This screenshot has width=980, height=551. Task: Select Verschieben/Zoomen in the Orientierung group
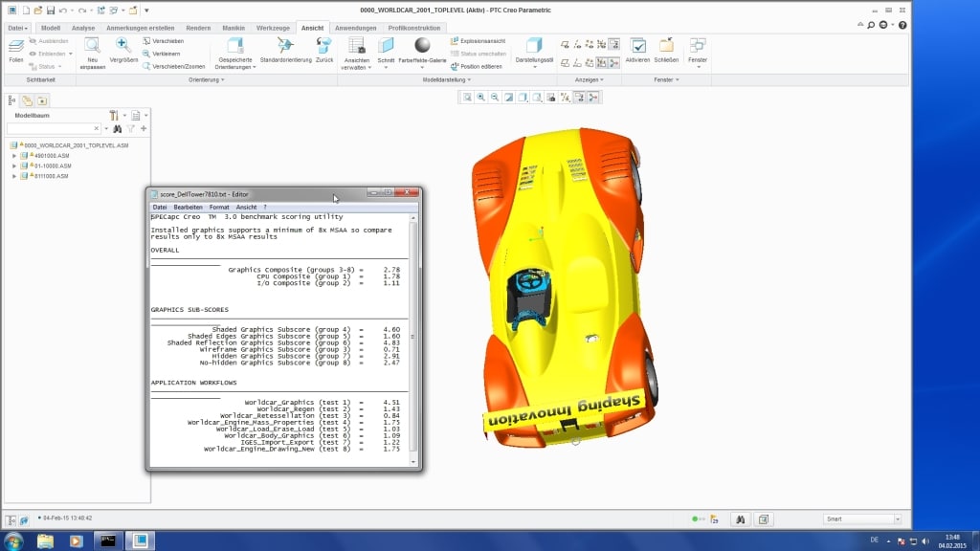(174, 66)
